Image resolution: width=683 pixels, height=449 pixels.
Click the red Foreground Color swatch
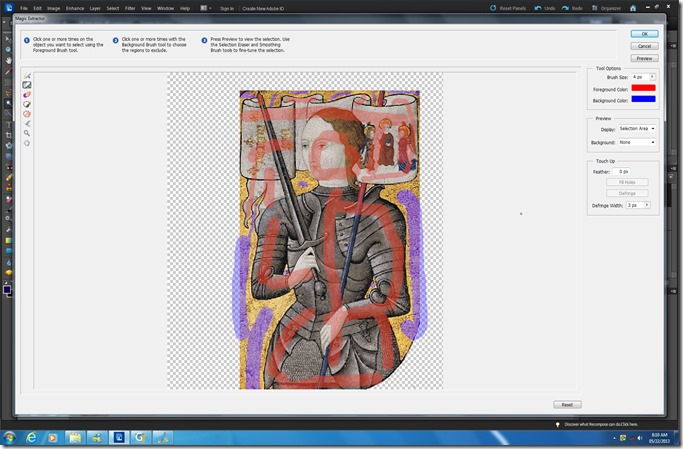tap(643, 89)
